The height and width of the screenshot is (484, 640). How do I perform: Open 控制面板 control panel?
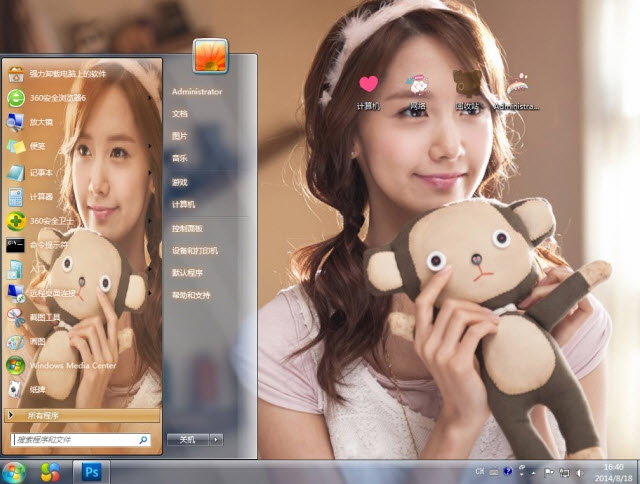click(x=187, y=229)
